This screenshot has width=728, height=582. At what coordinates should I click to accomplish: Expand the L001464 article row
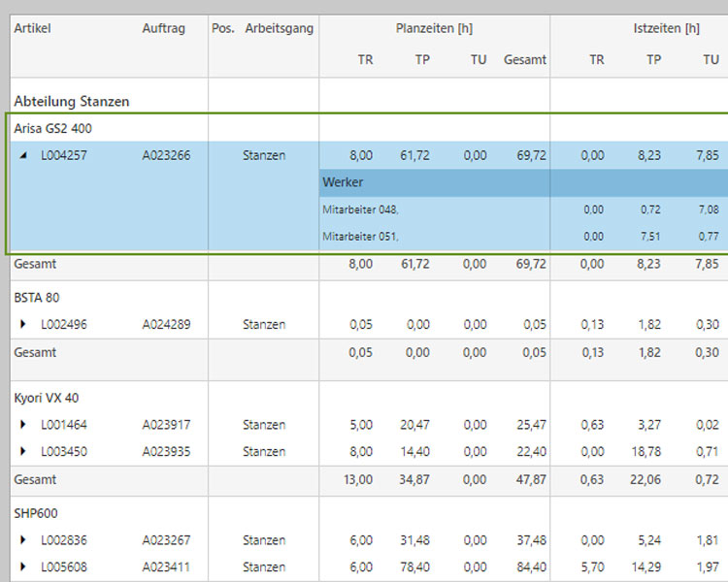[x=22, y=424]
